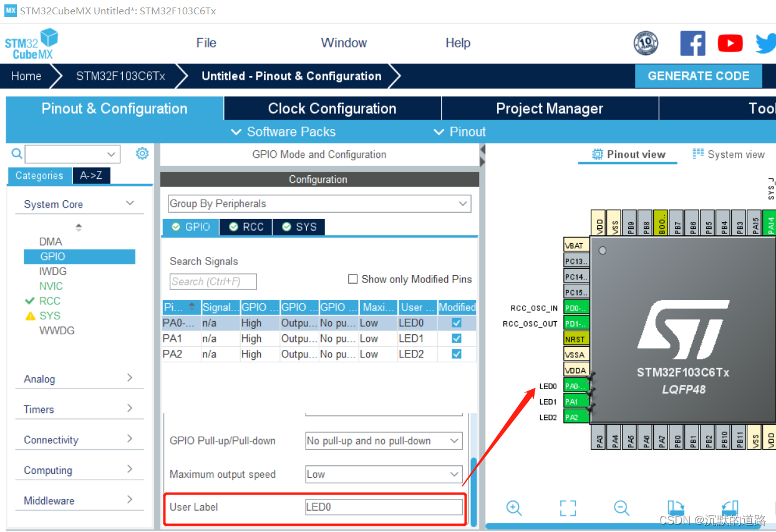The image size is (776, 532).
Task: Click the VBAT pin on the chip
Action: coord(576,246)
